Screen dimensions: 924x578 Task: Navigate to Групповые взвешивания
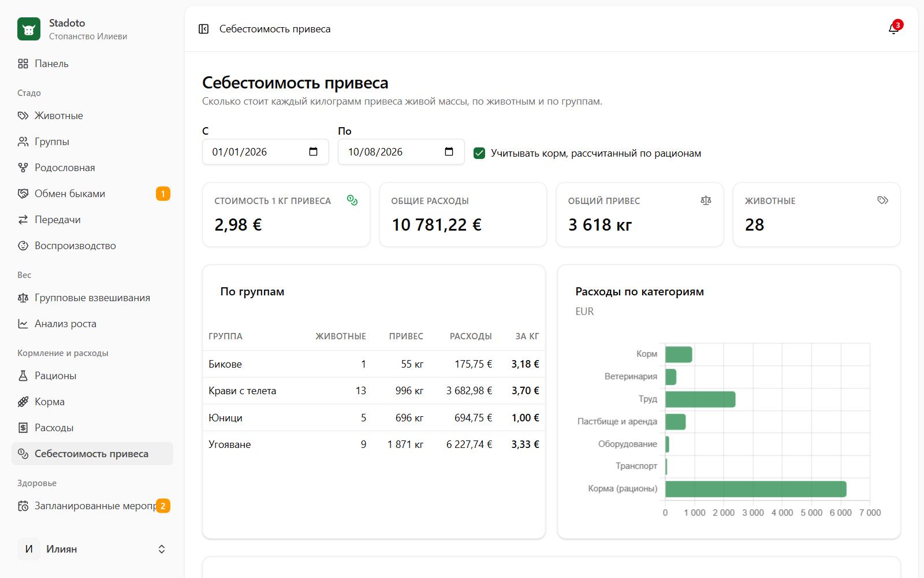[x=92, y=298]
